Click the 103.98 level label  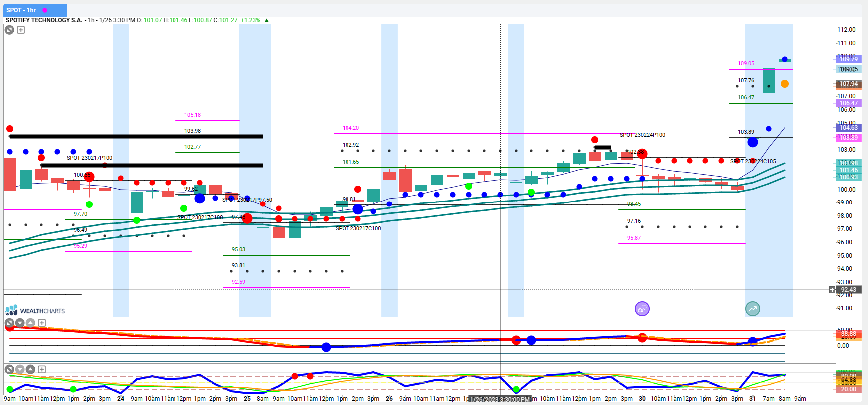[x=193, y=131]
